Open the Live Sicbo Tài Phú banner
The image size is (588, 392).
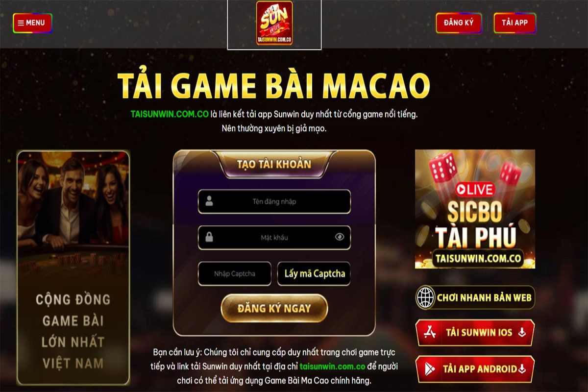point(475,209)
